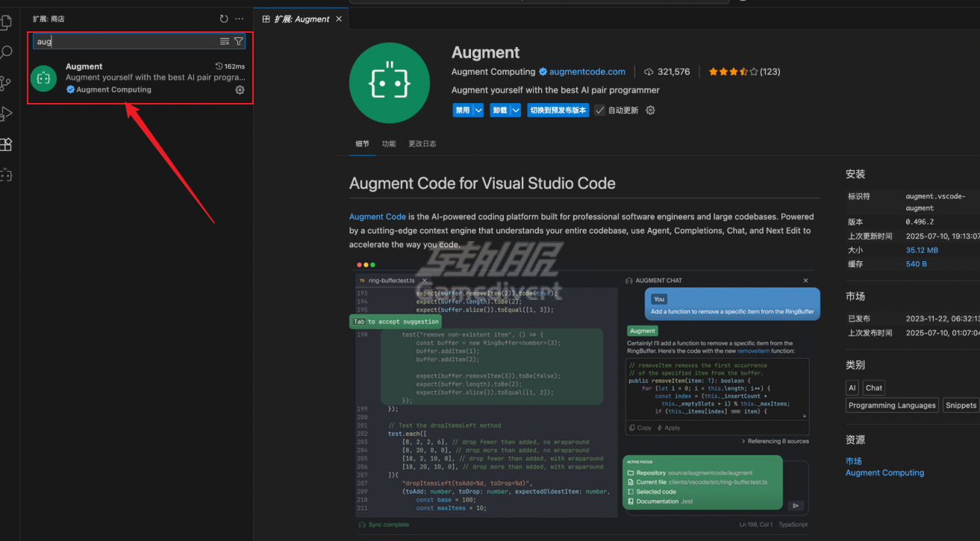Image resolution: width=980 pixels, height=541 pixels.
Task: Select the Extensions icon in the activity bar
Action: pos(7,145)
